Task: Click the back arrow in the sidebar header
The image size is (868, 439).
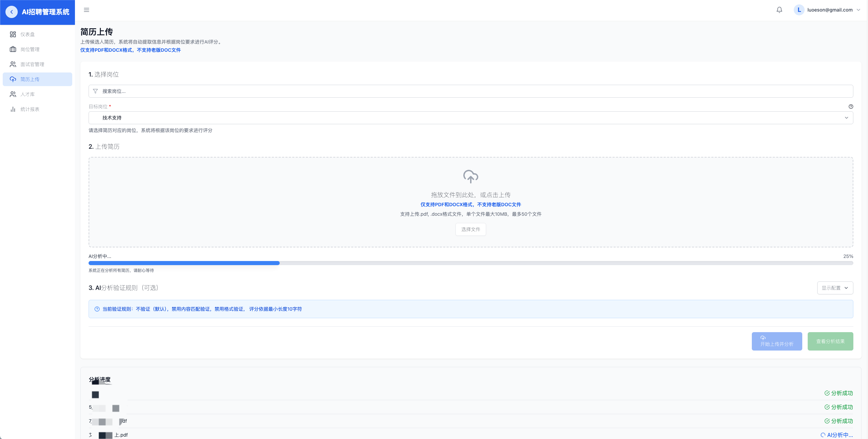Action: 12,12
